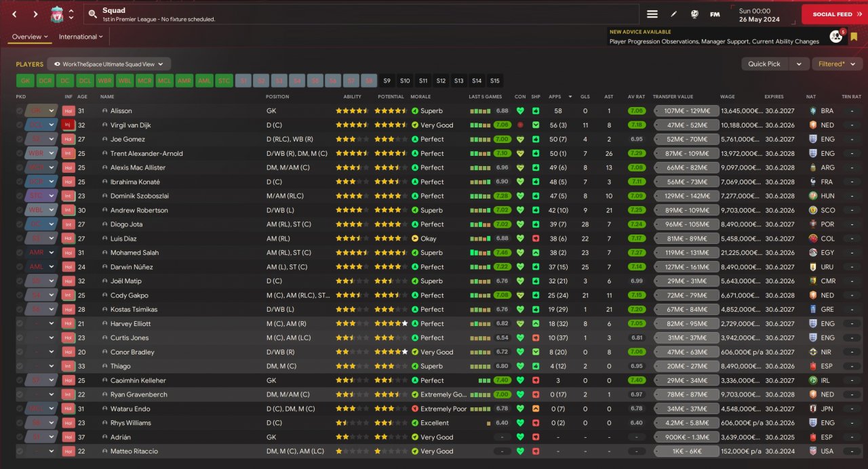Expand the Quick Pick arrow dropdown
Image resolution: width=868 pixels, height=469 pixels.
pos(799,64)
